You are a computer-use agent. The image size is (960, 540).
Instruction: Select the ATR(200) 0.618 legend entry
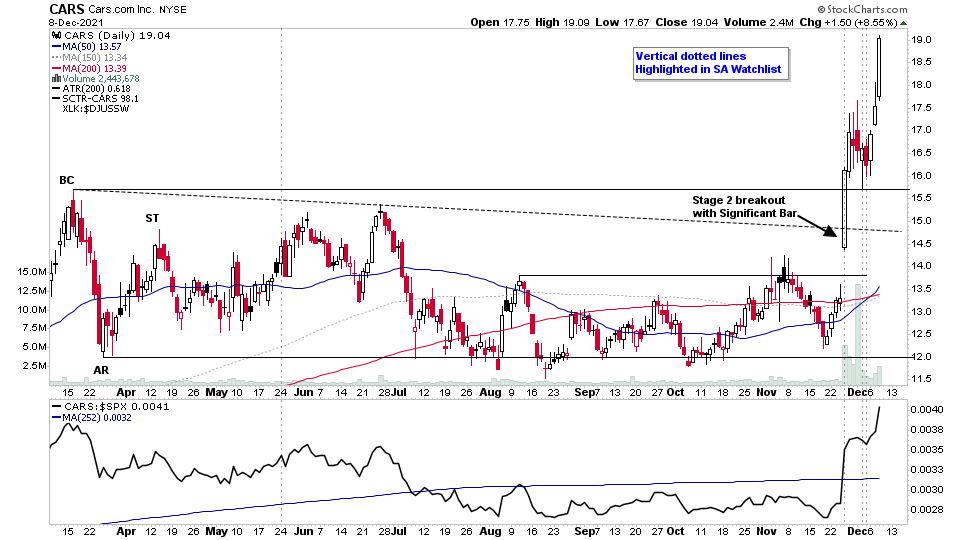pyautogui.click(x=96, y=89)
